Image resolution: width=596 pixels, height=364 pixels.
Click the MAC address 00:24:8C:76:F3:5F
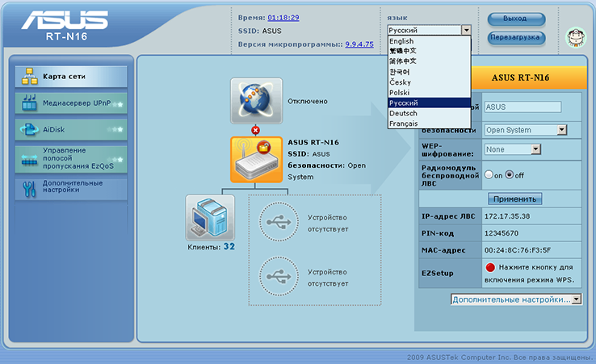[518, 250]
